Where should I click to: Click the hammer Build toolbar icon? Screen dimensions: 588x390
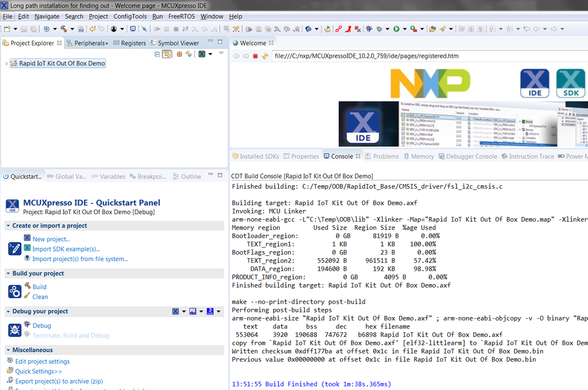pos(64,29)
